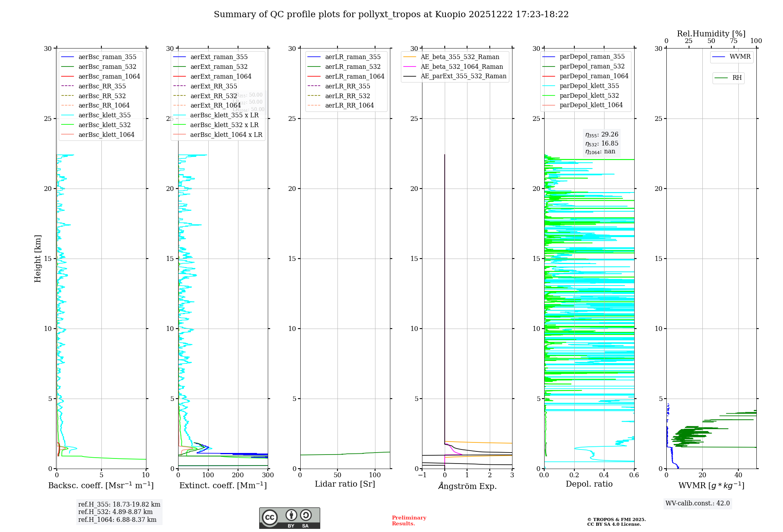
Task: Select the AE_beta_532_1064_Raman legend entry
Action: click(461, 67)
